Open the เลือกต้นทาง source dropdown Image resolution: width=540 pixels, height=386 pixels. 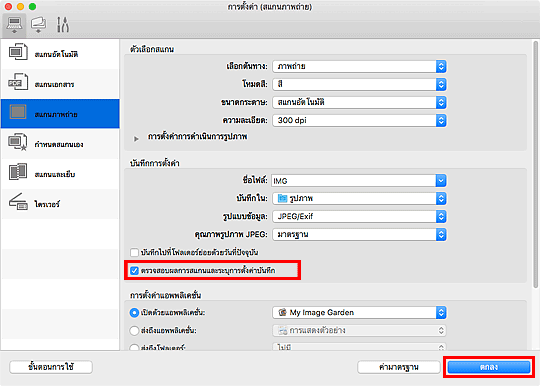tap(359, 66)
